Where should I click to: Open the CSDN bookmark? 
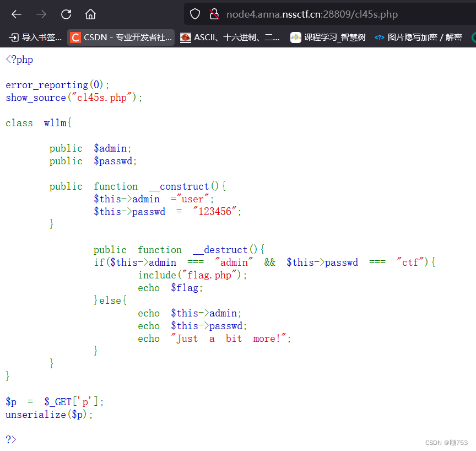tap(121, 37)
